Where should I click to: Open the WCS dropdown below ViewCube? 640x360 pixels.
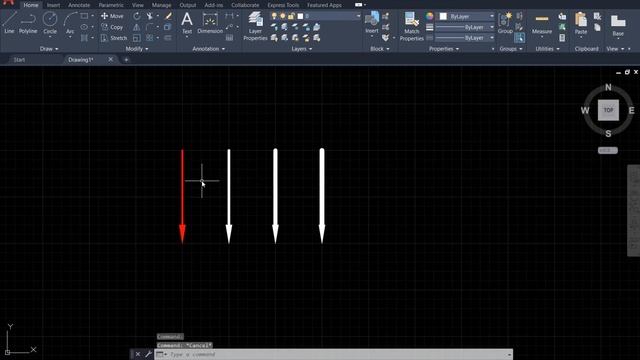point(608,151)
